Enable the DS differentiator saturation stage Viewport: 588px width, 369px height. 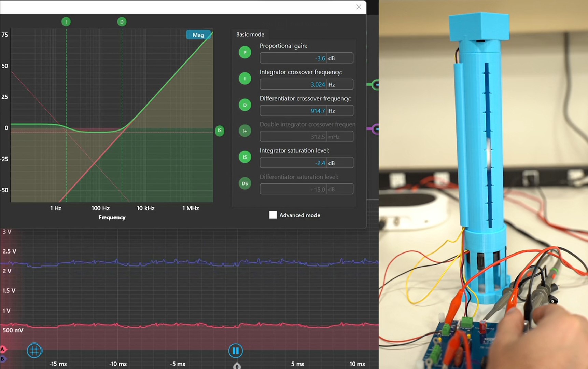245,183
